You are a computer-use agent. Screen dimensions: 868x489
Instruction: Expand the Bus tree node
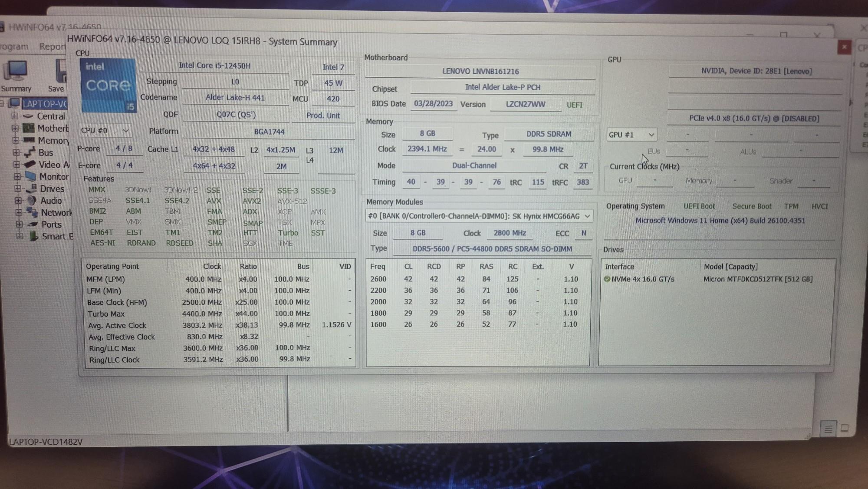[x=16, y=152]
